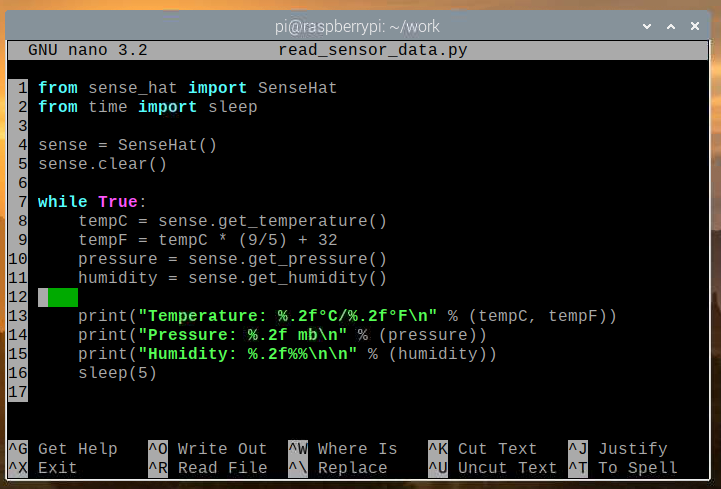Maximize the terminal window

(673, 25)
